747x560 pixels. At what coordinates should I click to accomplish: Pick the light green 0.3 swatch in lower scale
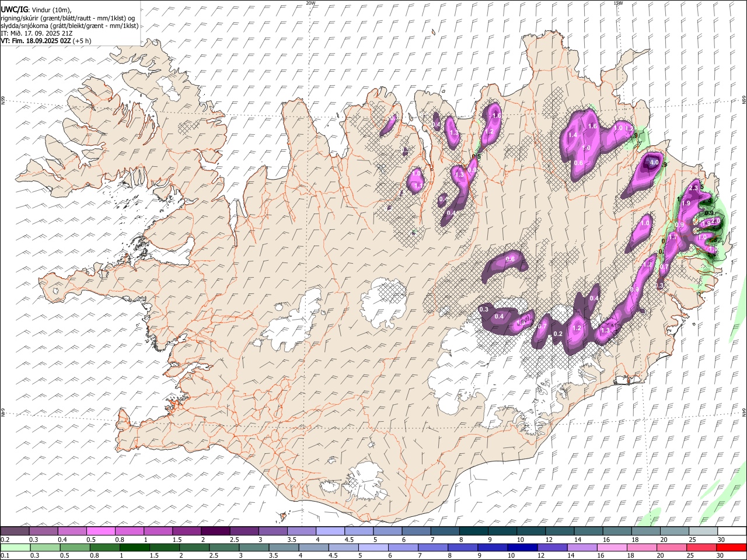pyautogui.click(x=46, y=548)
